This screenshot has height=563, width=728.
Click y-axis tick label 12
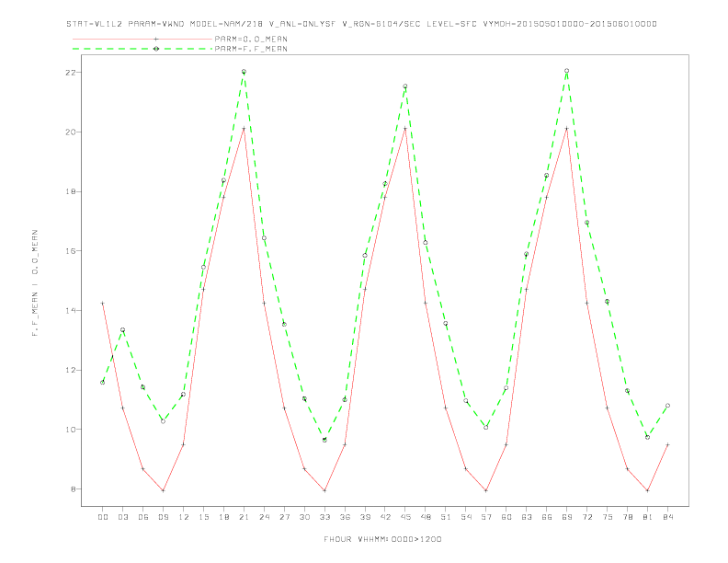[71, 370]
